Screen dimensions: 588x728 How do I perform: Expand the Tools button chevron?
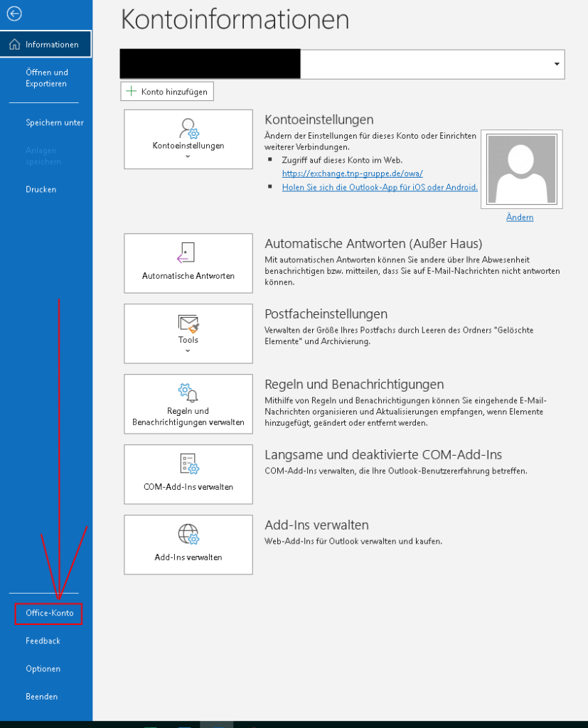pos(188,350)
